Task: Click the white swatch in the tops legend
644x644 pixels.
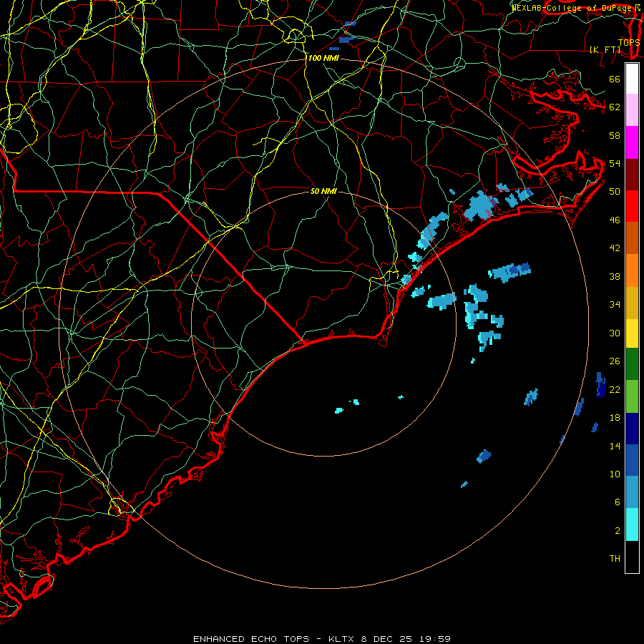Action: tap(632, 79)
